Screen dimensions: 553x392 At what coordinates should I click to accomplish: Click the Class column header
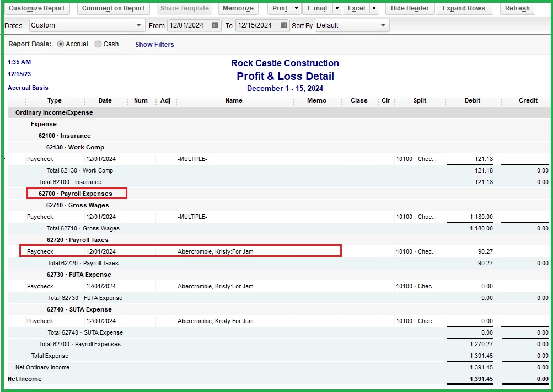(x=359, y=100)
